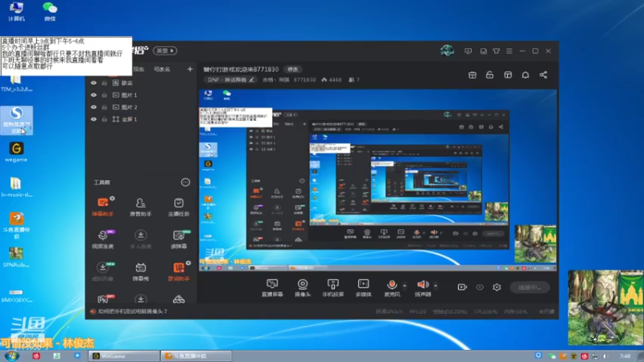The width and height of the screenshot is (644, 362).
Task: Add 手机投屏 phone casting source
Action: [x=333, y=287]
